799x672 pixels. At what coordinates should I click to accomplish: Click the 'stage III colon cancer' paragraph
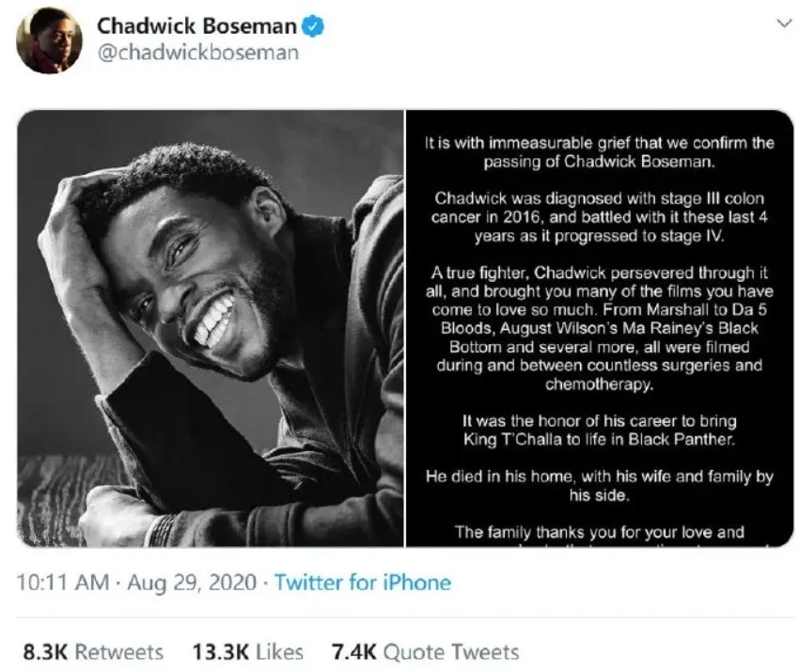(x=599, y=218)
